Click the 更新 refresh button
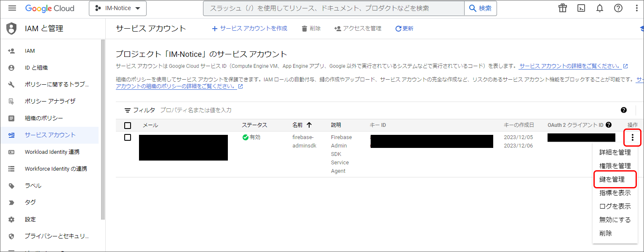Viewport: 644px width, 252px height. 404,29
